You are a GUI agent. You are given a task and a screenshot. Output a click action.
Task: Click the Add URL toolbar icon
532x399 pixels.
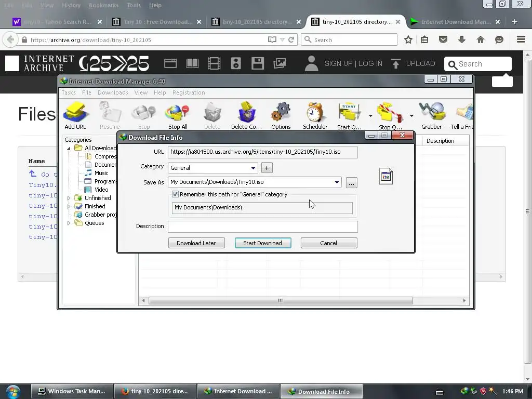(x=75, y=115)
